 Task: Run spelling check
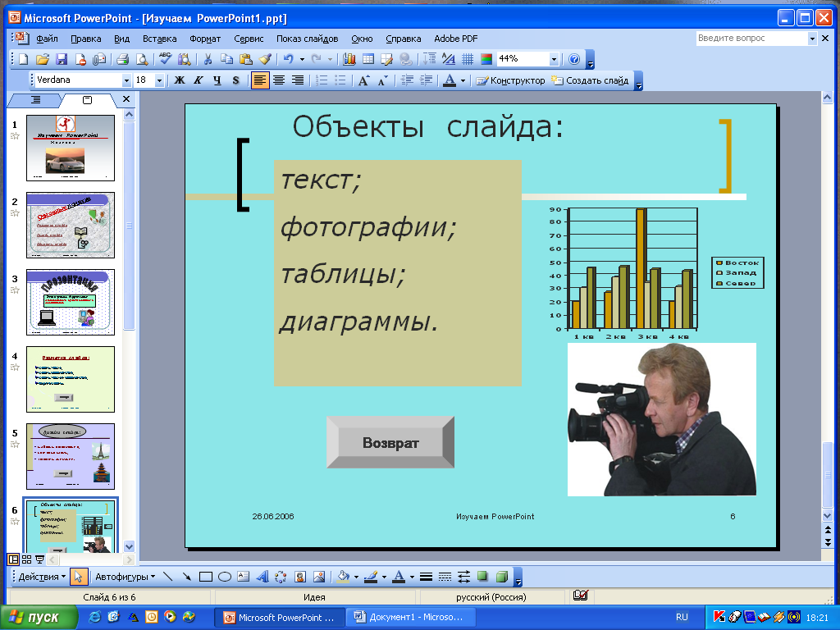[x=166, y=59]
